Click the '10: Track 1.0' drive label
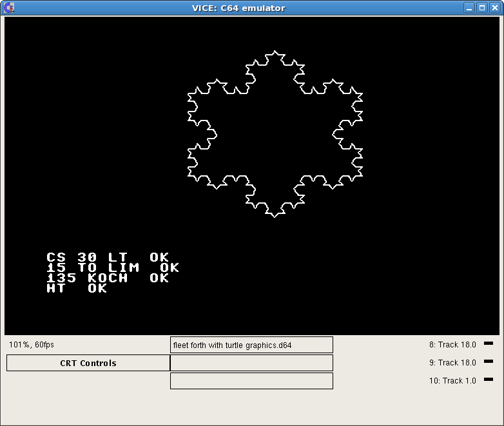This screenshot has height=426, width=504. (452, 381)
